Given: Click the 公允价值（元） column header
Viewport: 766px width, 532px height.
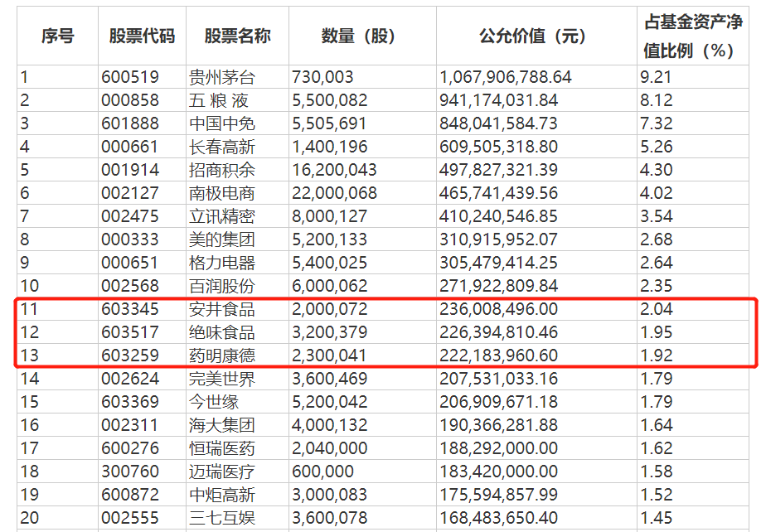Looking at the screenshot, I should tap(536, 36).
